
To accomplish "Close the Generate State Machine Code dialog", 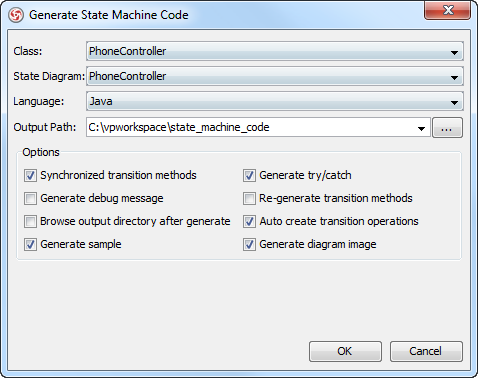I will (x=447, y=10).
